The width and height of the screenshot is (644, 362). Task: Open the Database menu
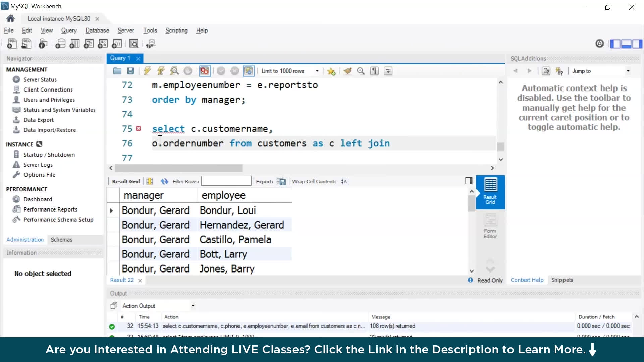point(97,31)
